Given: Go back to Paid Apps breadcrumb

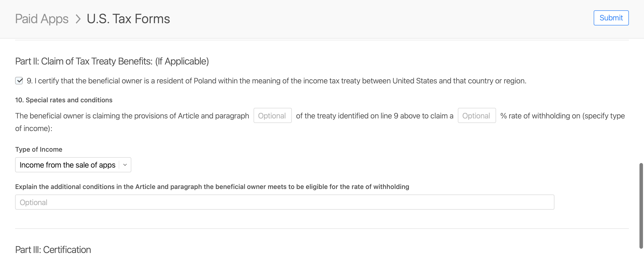Looking at the screenshot, I should click(x=42, y=19).
